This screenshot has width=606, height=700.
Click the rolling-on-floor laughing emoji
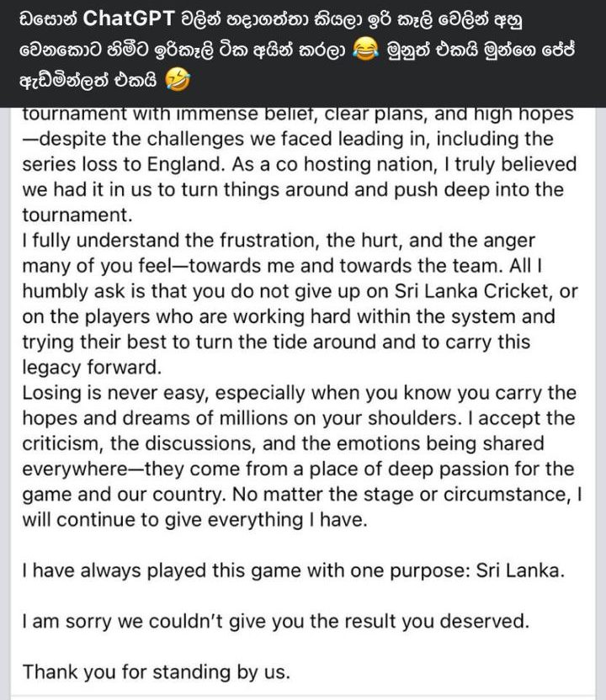(x=178, y=82)
